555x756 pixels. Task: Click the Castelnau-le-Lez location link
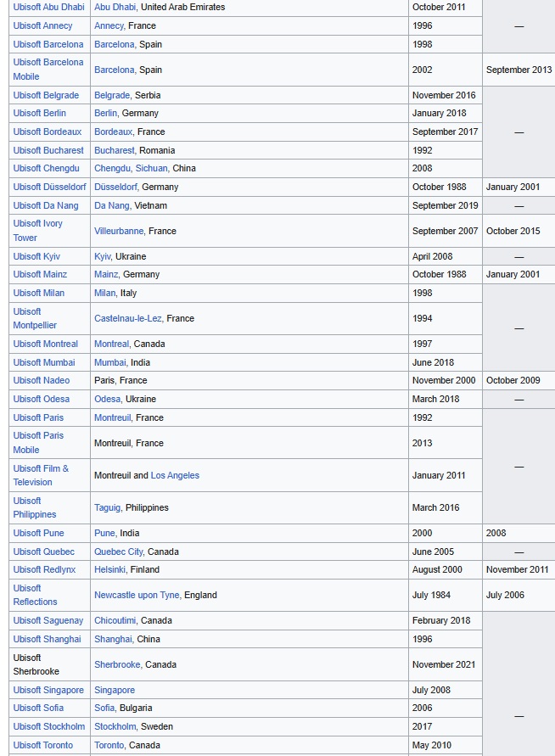128,318
